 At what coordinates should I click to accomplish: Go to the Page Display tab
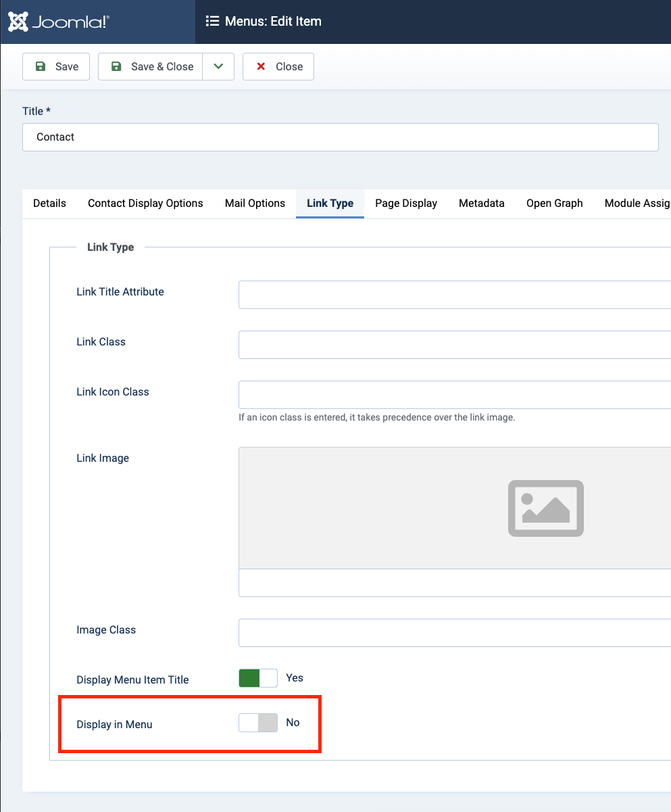point(406,203)
